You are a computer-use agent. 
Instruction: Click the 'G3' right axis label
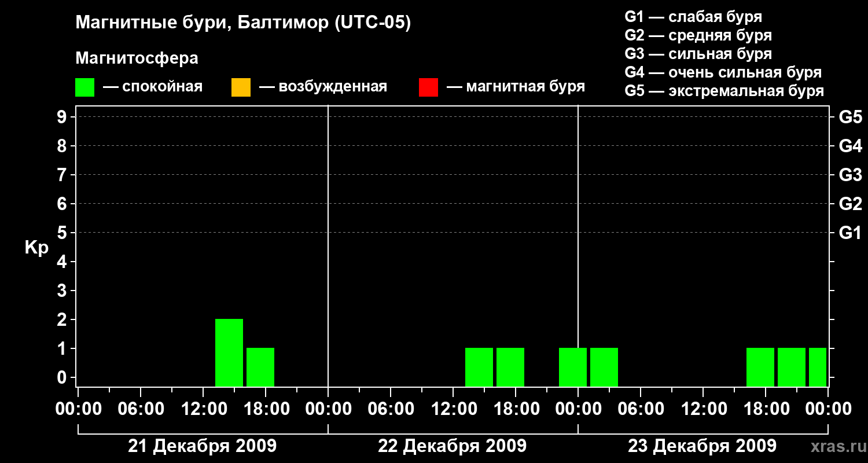coord(851,175)
